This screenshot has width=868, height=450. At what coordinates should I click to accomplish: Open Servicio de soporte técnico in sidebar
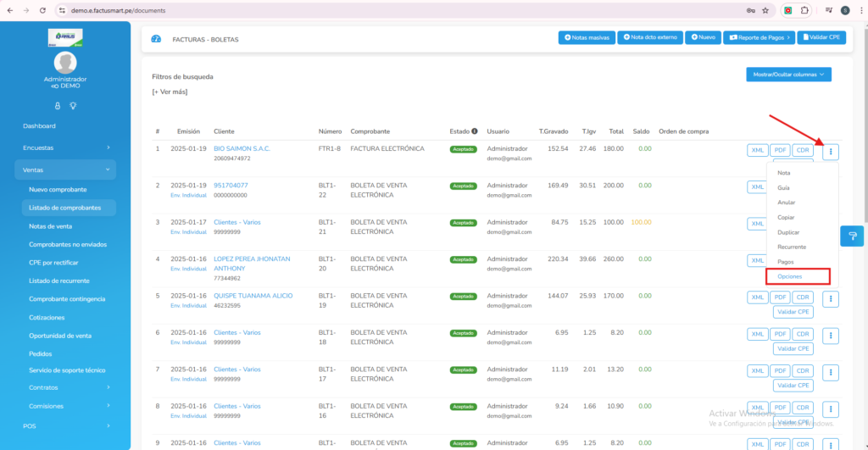67,369
